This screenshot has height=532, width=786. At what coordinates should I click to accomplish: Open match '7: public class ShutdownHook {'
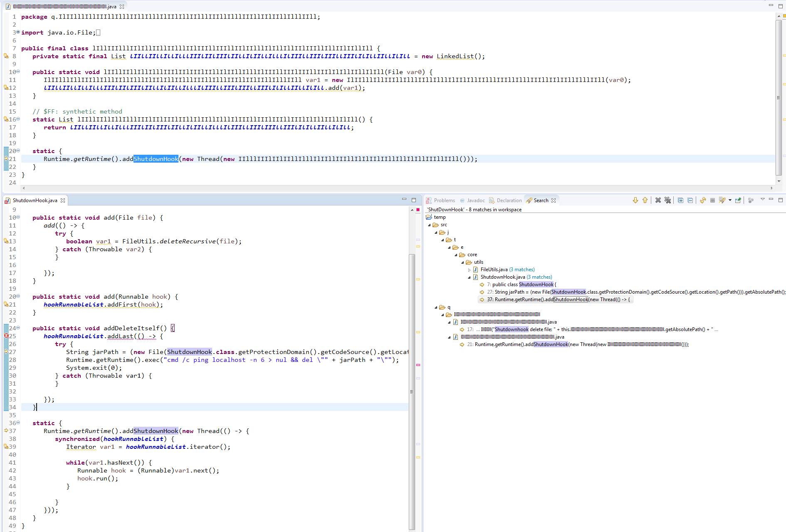[x=518, y=285]
